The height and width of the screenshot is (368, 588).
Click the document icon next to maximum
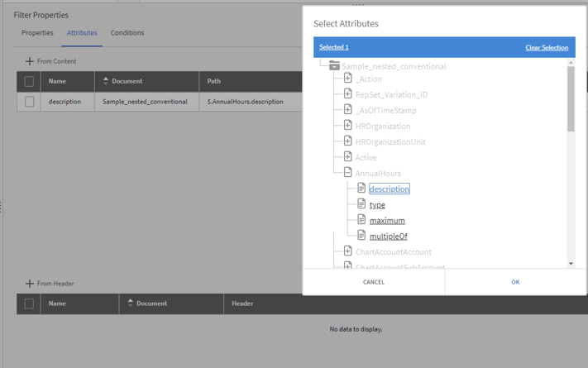(x=361, y=220)
